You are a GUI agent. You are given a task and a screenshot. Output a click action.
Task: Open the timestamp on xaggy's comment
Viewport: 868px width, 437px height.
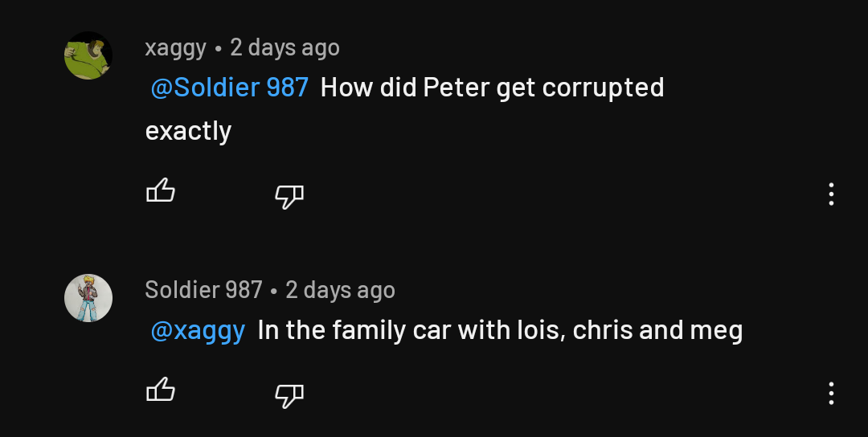coord(285,48)
